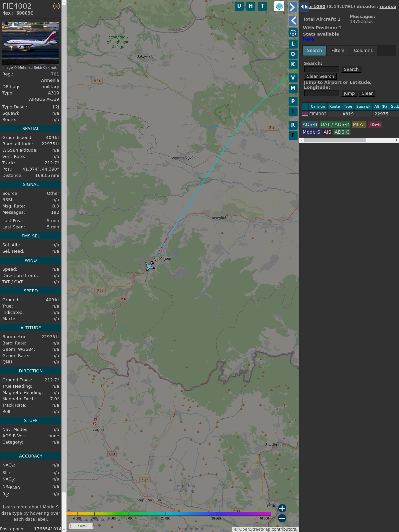Viewport: 399px width, 532px height.
Task: Open registration 701 link
Action: (55, 74)
